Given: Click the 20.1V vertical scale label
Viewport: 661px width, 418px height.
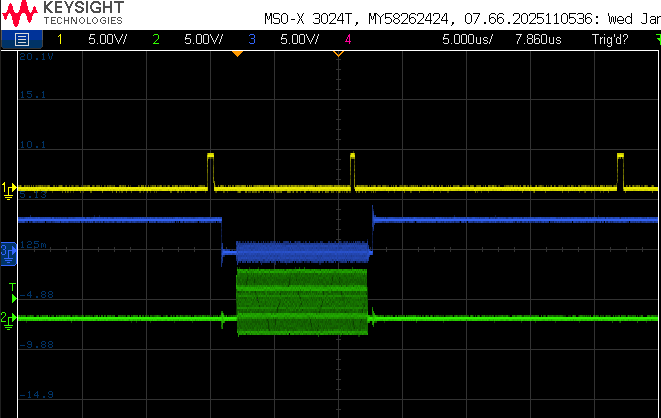Looking at the screenshot, I should [x=36, y=56].
